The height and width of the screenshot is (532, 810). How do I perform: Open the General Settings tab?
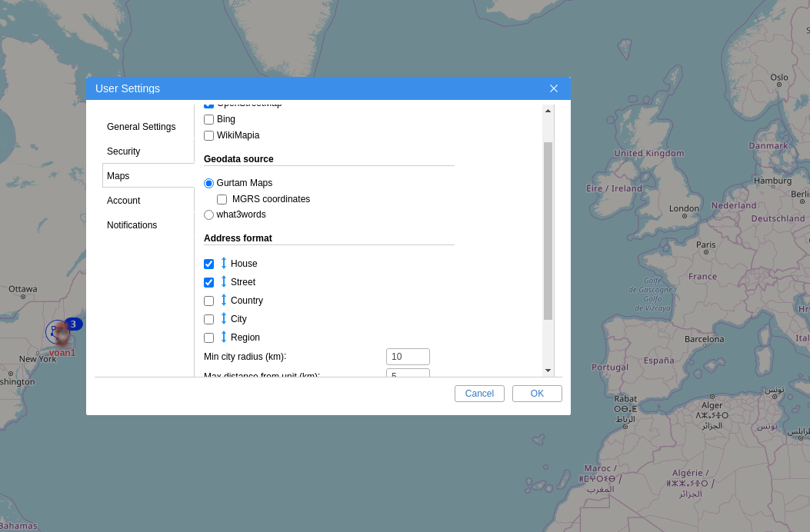[x=141, y=127]
